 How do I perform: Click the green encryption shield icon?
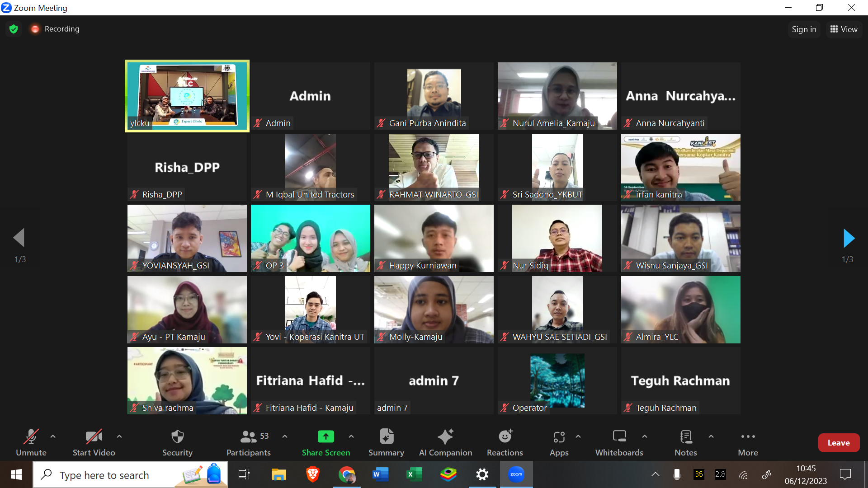(x=14, y=29)
